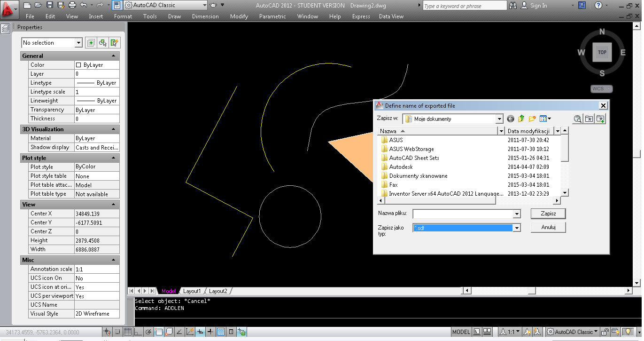
Task: Click the New drawing icon
Action: click(x=27, y=5)
